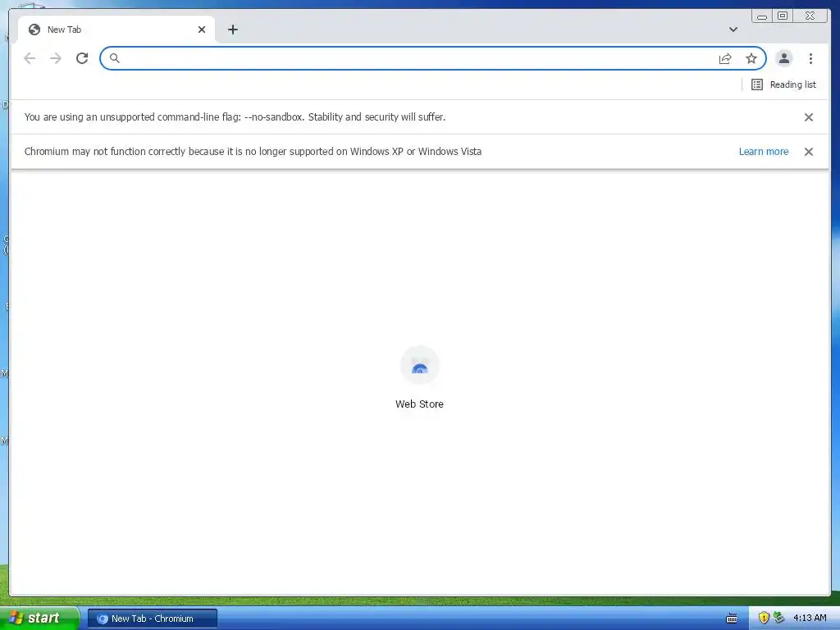Click the Windows XP unsupported message text
The width and height of the screenshot is (840, 630).
[x=253, y=152]
